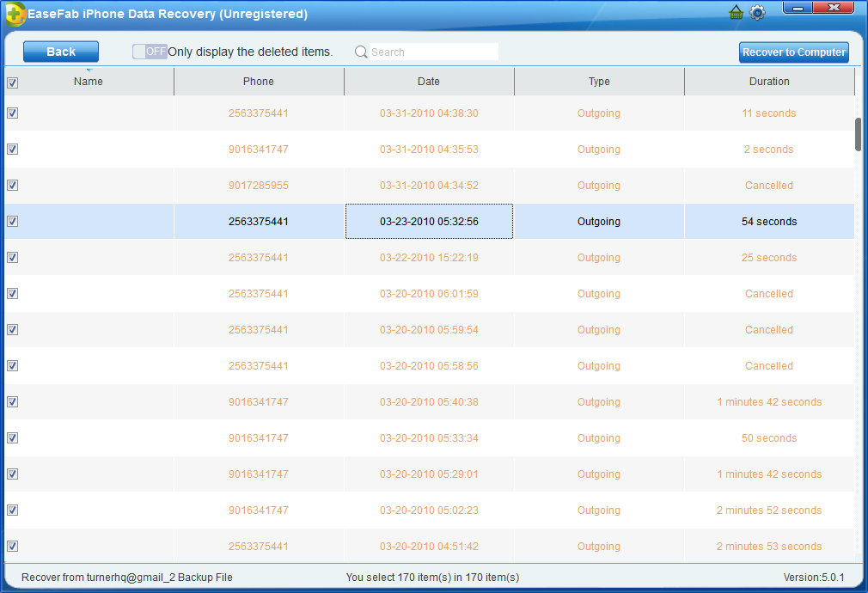Uncheck the 03-31-2010 04:38:30 call row
The image size is (868, 593).
[12, 113]
